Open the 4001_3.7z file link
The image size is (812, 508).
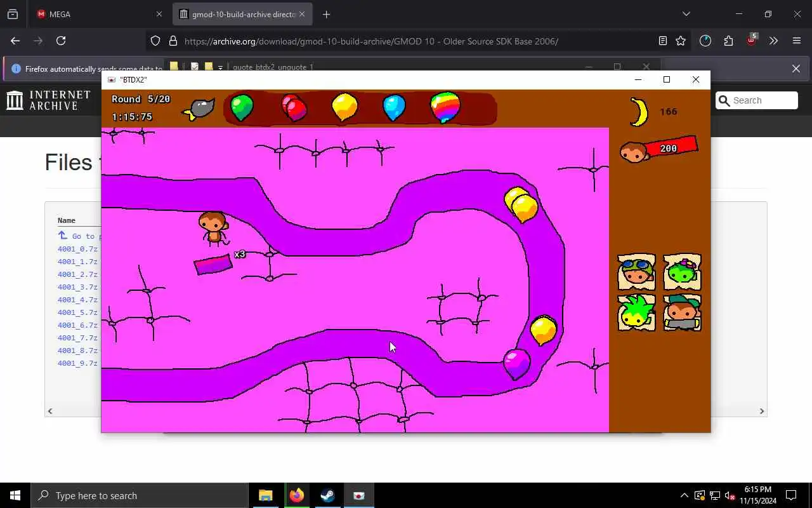click(x=77, y=287)
